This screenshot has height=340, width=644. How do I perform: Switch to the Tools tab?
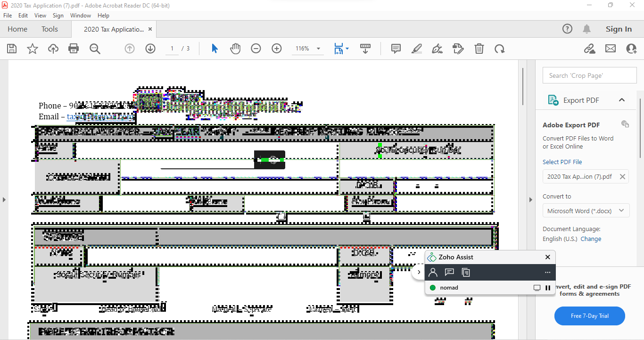50,29
